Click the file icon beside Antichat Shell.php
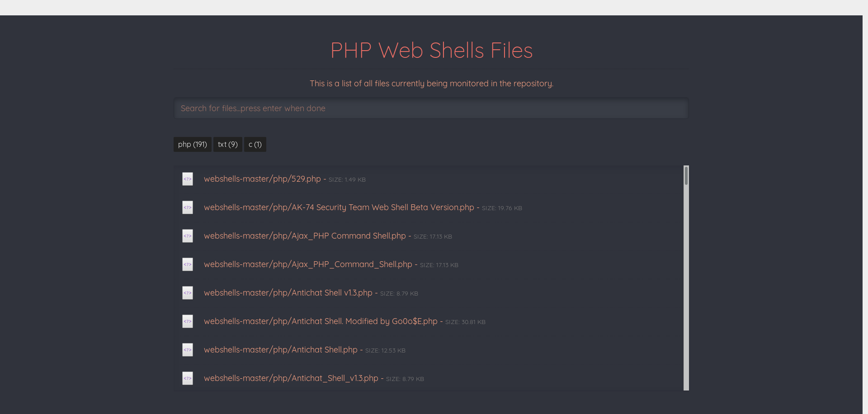 click(188, 350)
